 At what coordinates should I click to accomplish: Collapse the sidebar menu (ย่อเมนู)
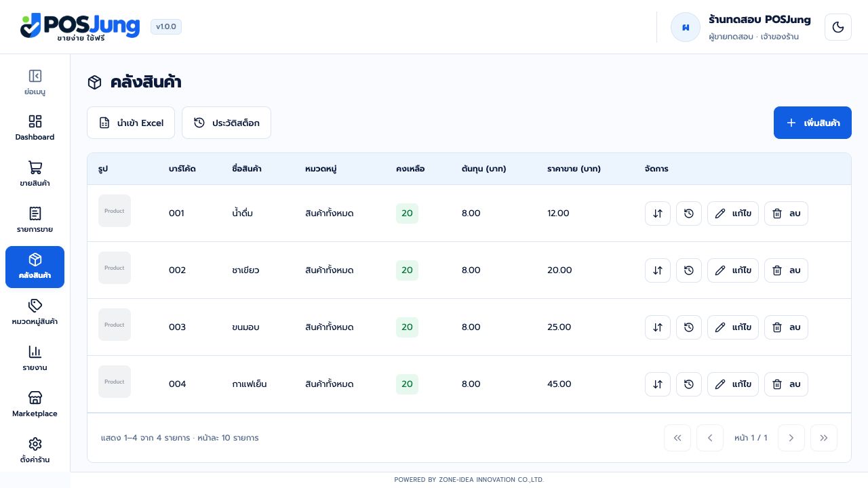[35, 82]
